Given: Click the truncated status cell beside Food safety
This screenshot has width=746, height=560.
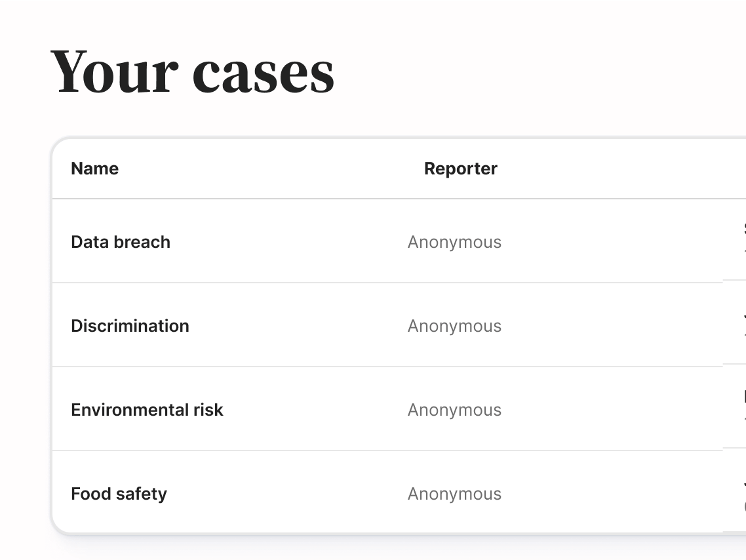Looking at the screenshot, I should [x=741, y=493].
